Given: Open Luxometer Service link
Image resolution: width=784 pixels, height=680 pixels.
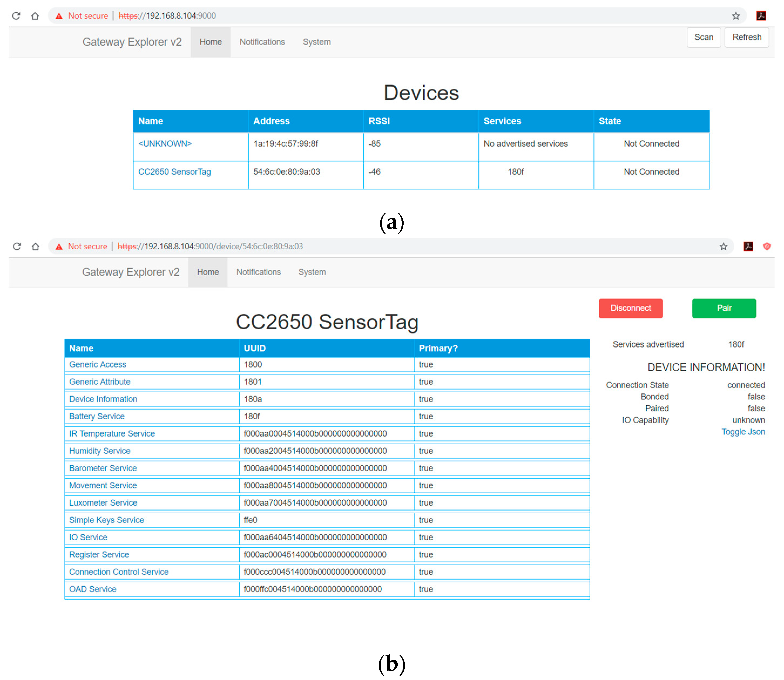Looking at the screenshot, I should (x=103, y=502).
